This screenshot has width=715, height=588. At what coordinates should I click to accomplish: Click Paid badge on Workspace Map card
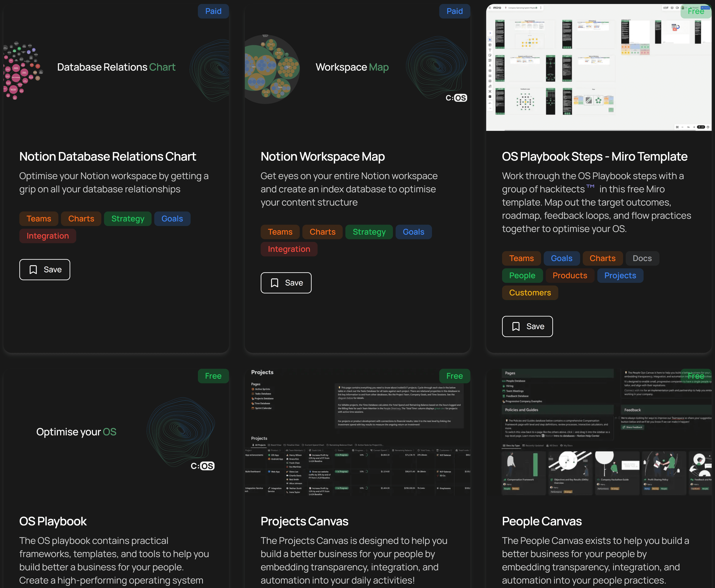(455, 11)
